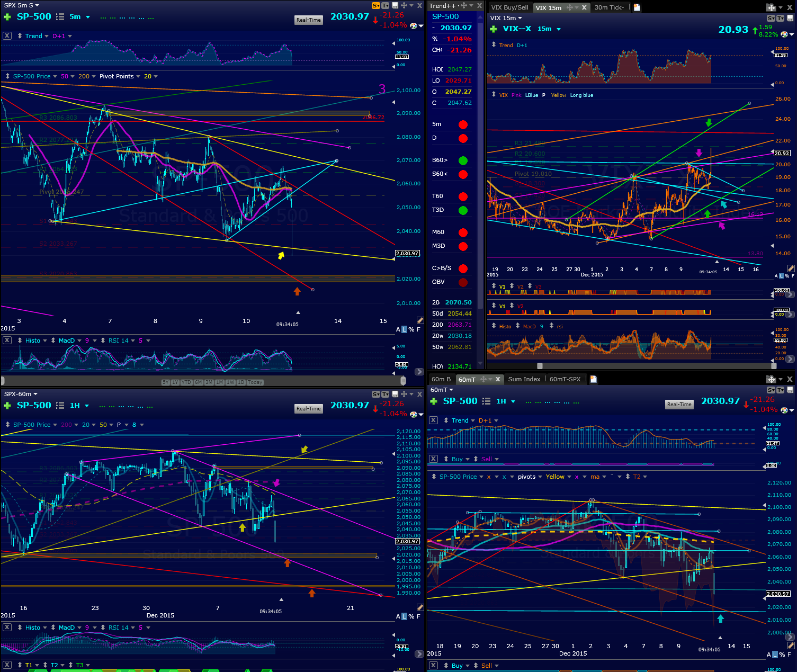Click the Real-Time button in 60mT chart
797x672 pixels.
pyautogui.click(x=679, y=405)
